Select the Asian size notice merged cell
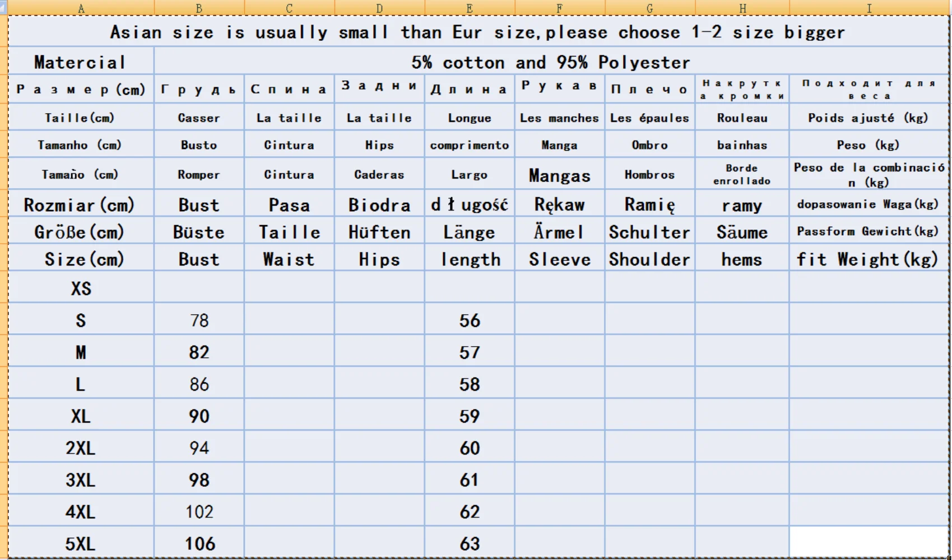 [x=477, y=32]
